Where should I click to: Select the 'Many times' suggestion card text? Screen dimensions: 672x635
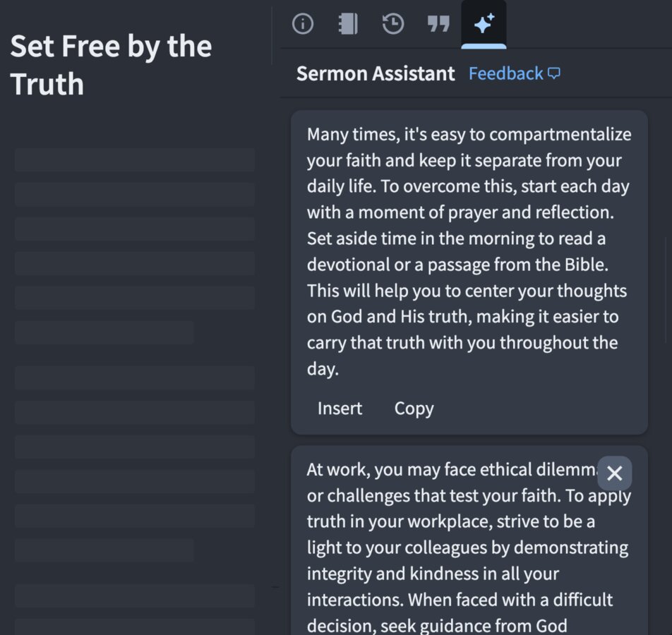(x=469, y=251)
